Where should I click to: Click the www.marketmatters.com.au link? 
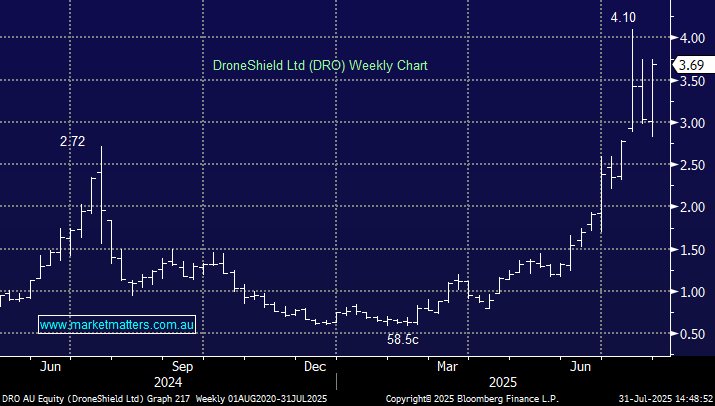117,325
